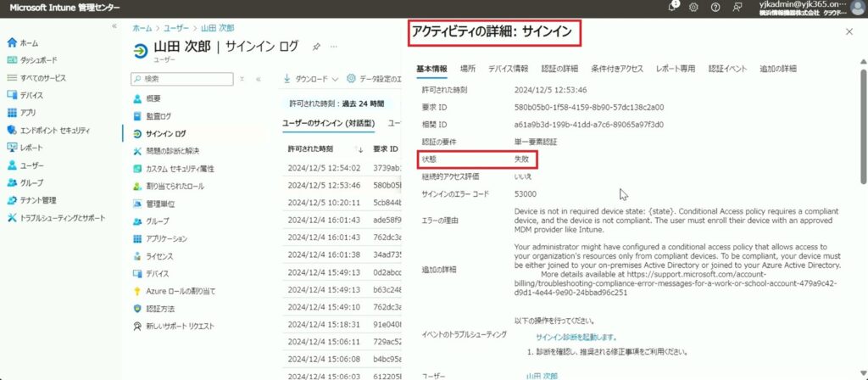Viewport: 868px width, 380px height.
Task: Switch to デバイス情報 tab
Action: (x=508, y=69)
